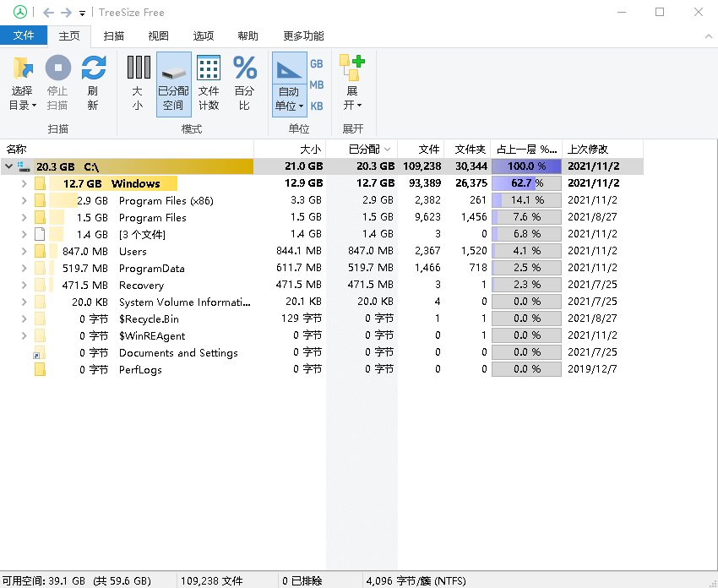Select GB as the size unit
This screenshot has height=588, width=718.
(317, 64)
